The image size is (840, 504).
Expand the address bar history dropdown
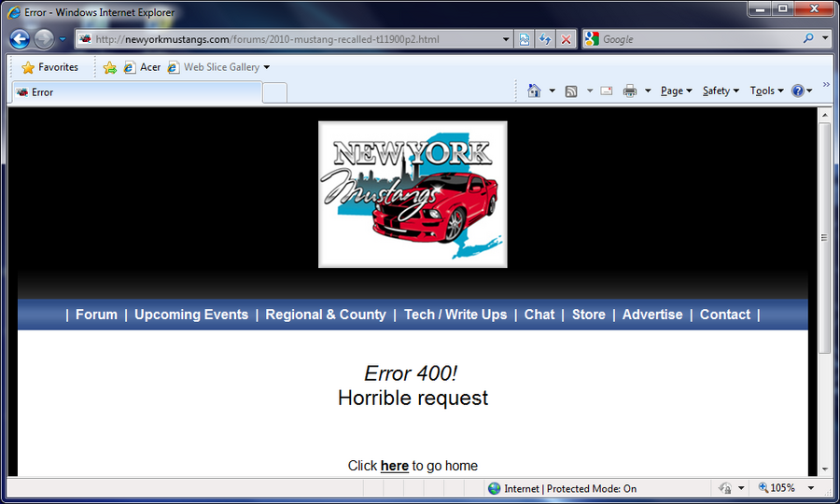(506, 39)
